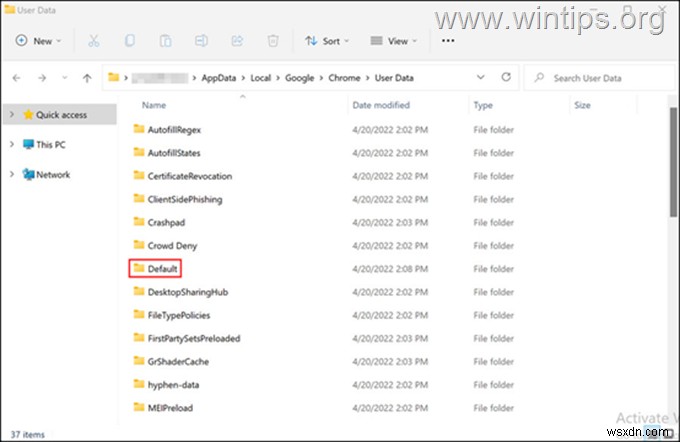
Task: Click the Rename icon in toolbar
Action: [x=201, y=41]
